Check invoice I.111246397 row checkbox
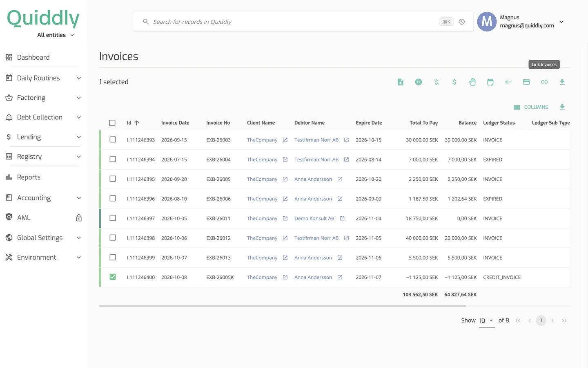588x368 pixels. coord(113,218)
